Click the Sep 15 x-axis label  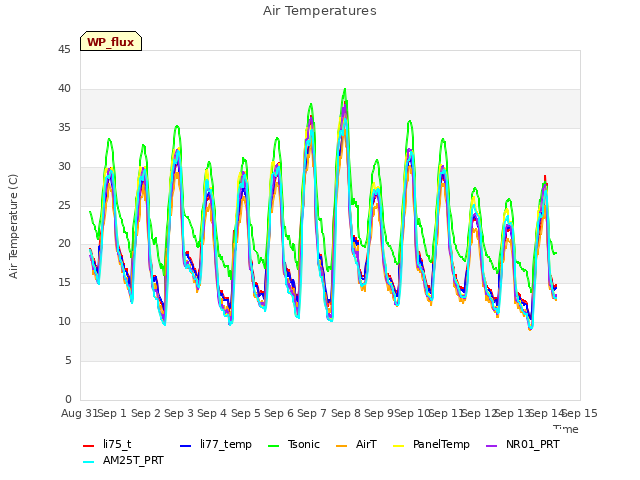[x=580, y=413]
